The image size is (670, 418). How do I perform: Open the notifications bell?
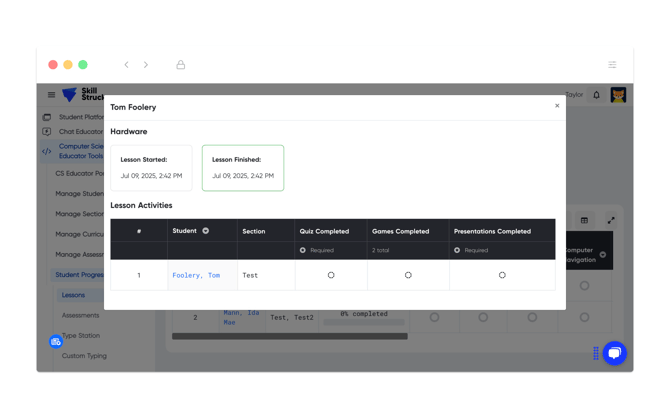pyautogui.click(x=597, y=95)
